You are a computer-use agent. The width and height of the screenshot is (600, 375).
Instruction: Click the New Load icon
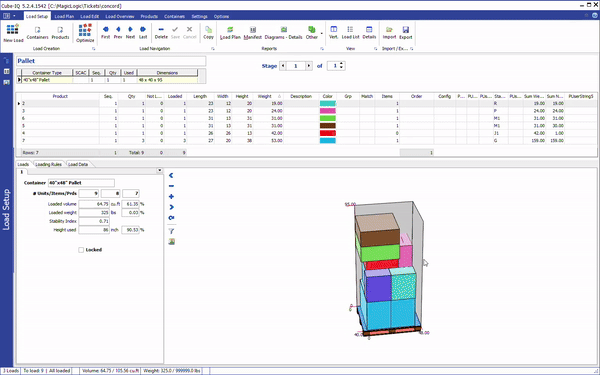tap(13, 33)
